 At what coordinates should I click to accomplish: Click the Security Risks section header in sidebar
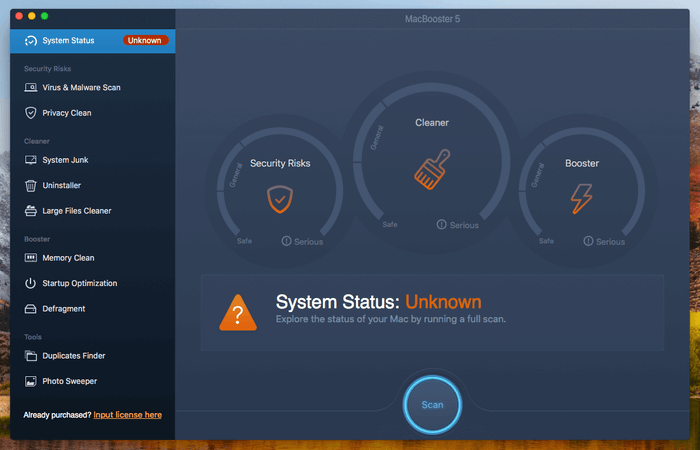(x=47, y=69)
